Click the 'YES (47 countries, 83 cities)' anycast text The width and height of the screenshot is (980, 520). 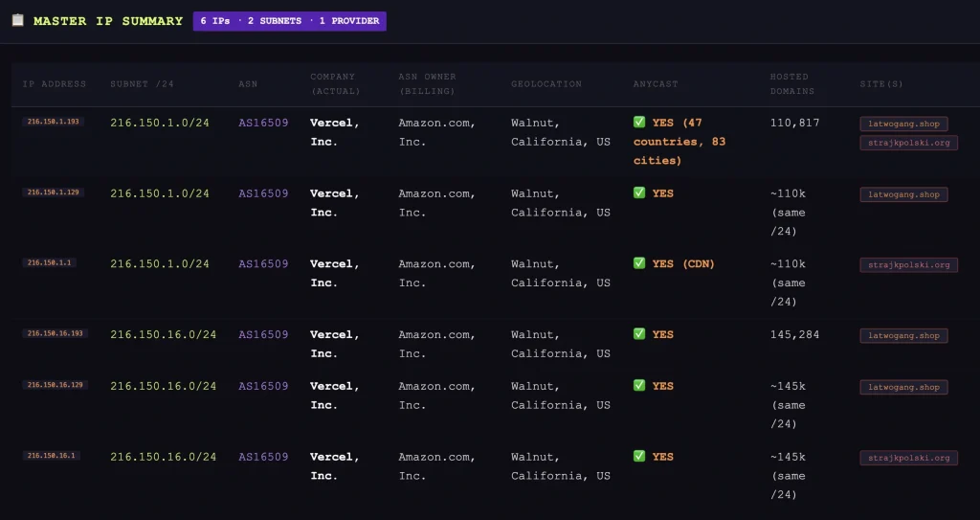(679, 142)
